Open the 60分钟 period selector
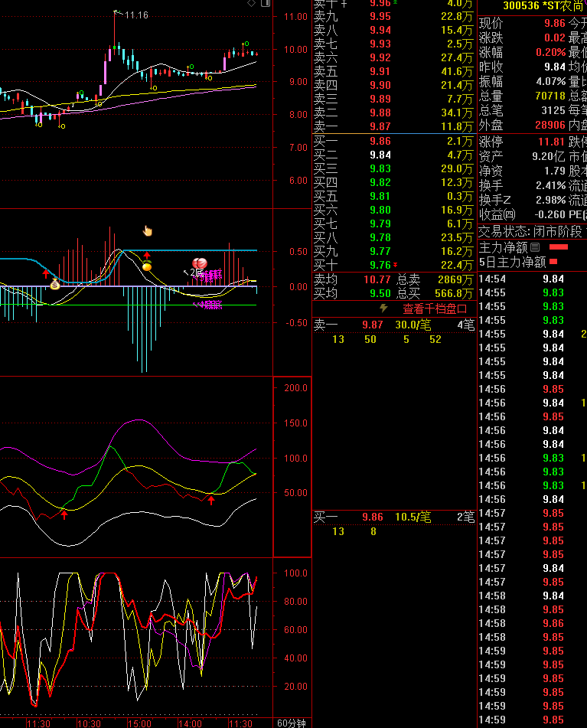 [292, 723]
